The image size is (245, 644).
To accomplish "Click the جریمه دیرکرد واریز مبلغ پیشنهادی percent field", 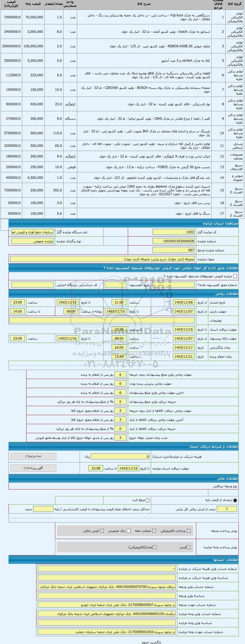I will coord(120,402).
